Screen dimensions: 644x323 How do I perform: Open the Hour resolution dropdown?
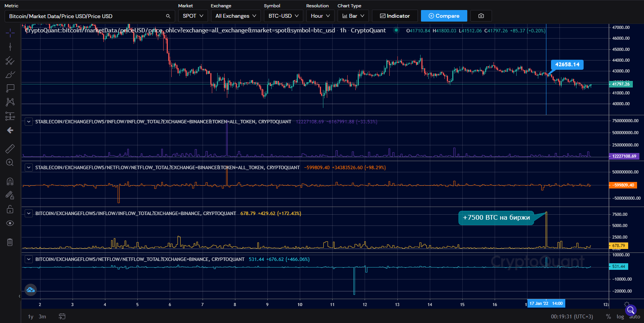tap(320, 16)
